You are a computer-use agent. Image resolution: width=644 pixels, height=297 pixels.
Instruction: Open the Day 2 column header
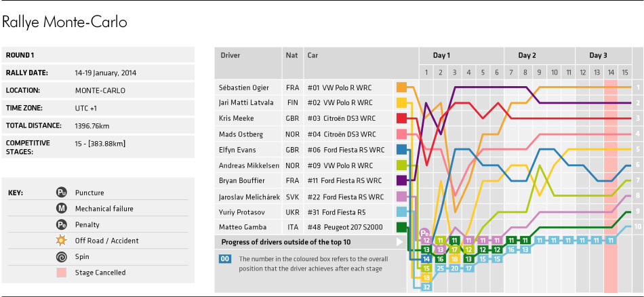(x=527, y=56)
